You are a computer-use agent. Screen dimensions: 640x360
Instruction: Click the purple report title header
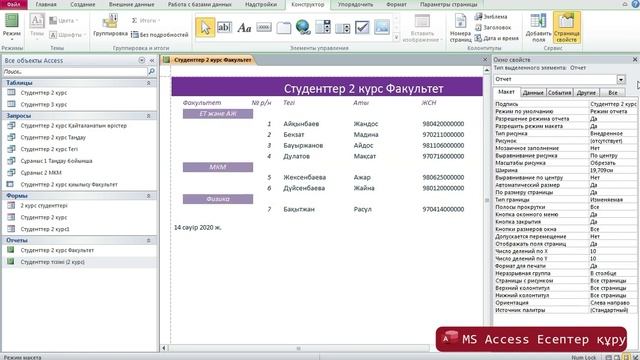pyautogui.click(x=327, y=87)
